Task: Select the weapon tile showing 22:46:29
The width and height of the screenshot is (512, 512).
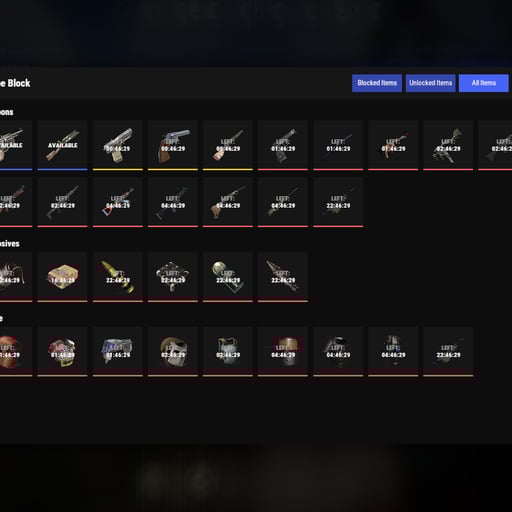Action: pos(338,202)
